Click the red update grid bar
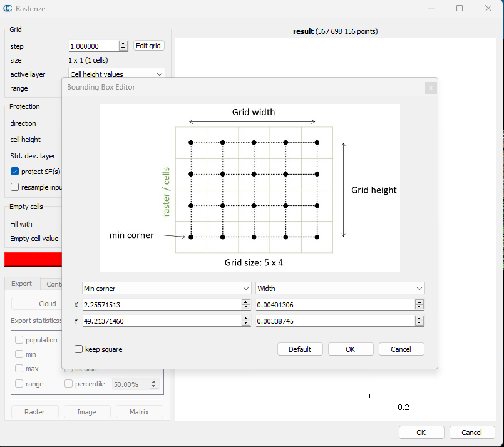The width and height of the screenshot is (504, 447). click(x=33, y=259)
